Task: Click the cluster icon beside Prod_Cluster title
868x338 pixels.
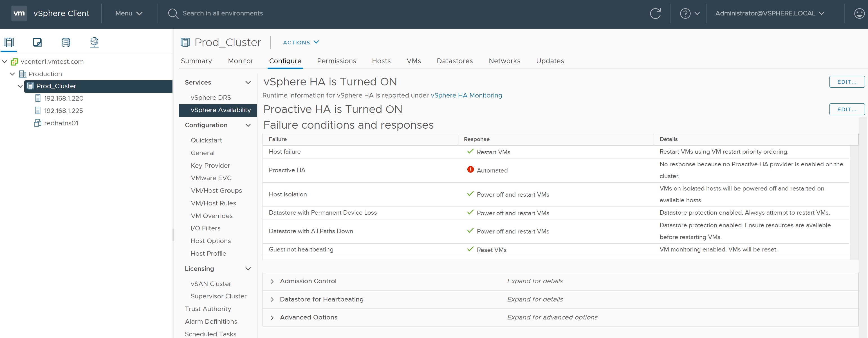Action: click(185, 42)
